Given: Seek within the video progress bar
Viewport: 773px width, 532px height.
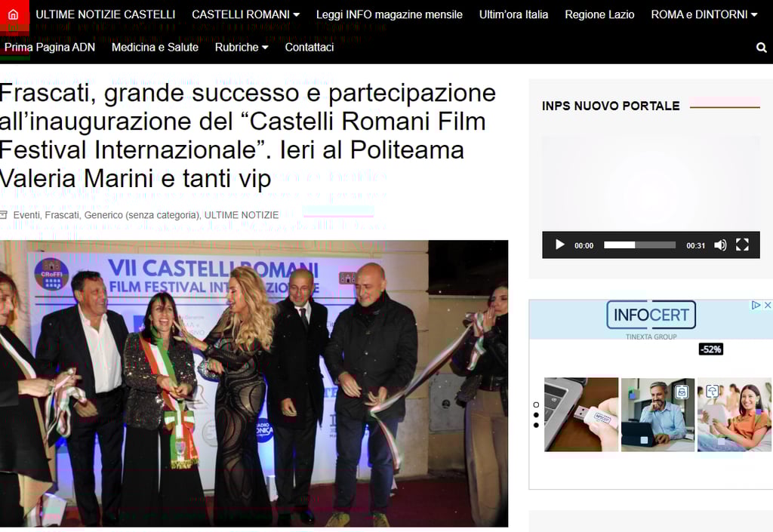Looking at the screenshot, I should click(x=639, y=244).
